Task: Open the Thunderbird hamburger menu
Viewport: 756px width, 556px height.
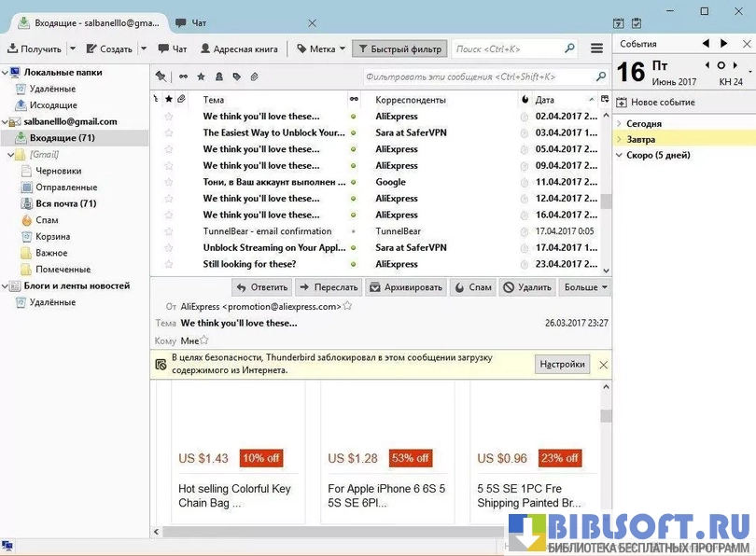Action: (x=597, y=49)
